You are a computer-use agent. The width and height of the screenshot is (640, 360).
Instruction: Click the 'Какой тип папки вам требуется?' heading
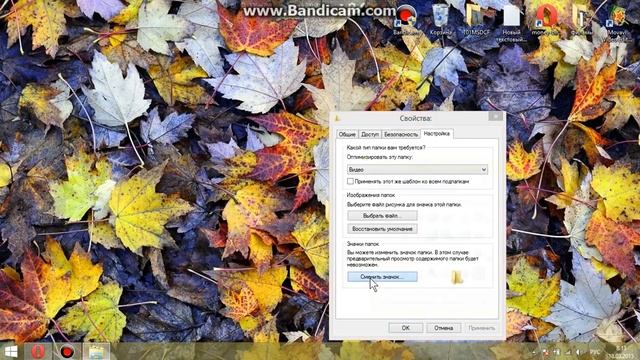coord(386,148)
